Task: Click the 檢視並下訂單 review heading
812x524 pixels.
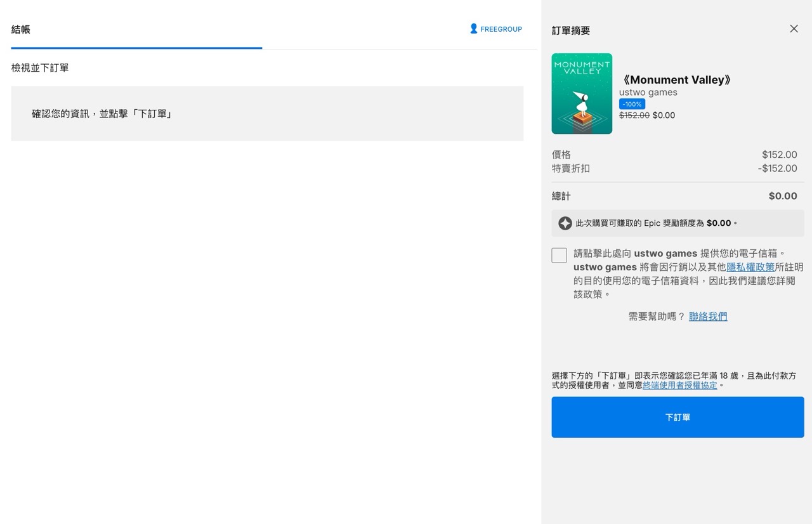Action: coord(40,68)
